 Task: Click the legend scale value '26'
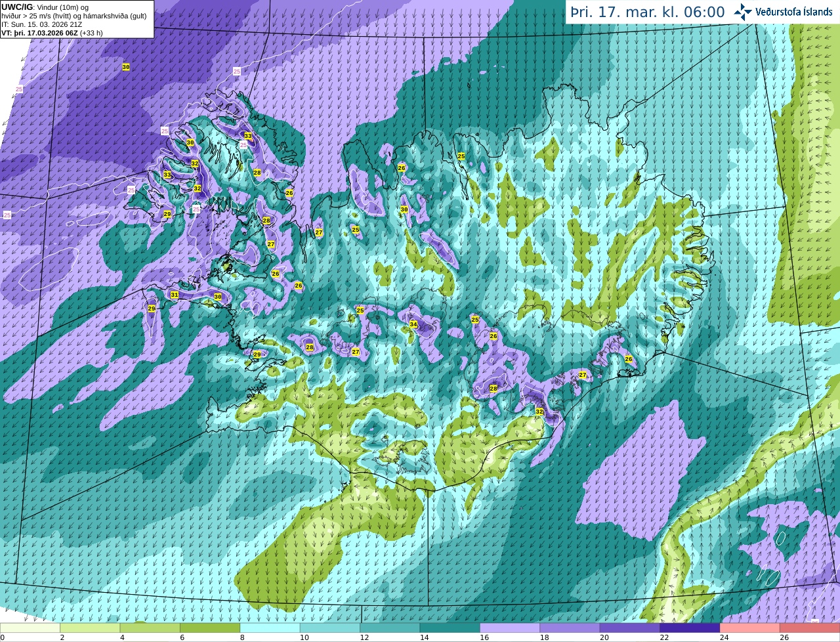pos(784,637)
